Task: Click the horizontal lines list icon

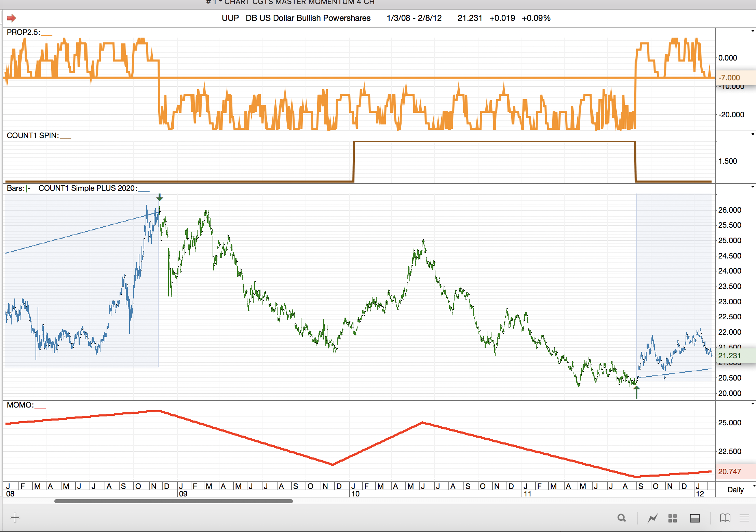Action: [x=744, y=518]
